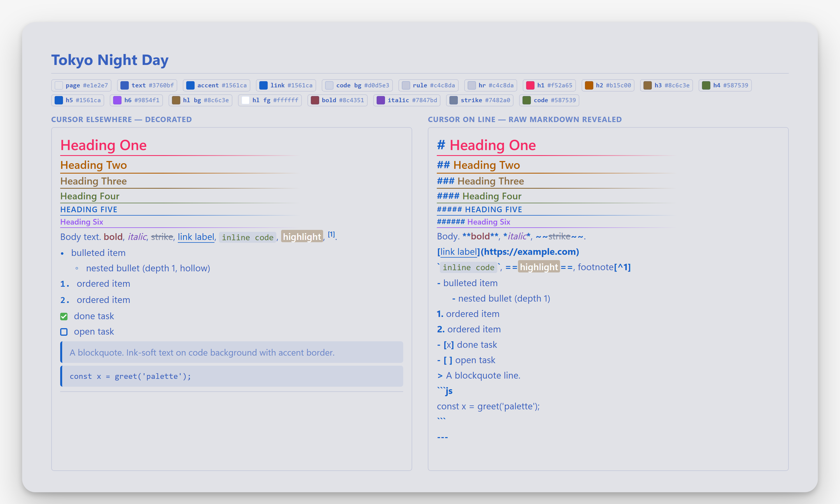Click the hl fg #ffffff swatch
Screen dimensions: 840x504
coord(270,100)
